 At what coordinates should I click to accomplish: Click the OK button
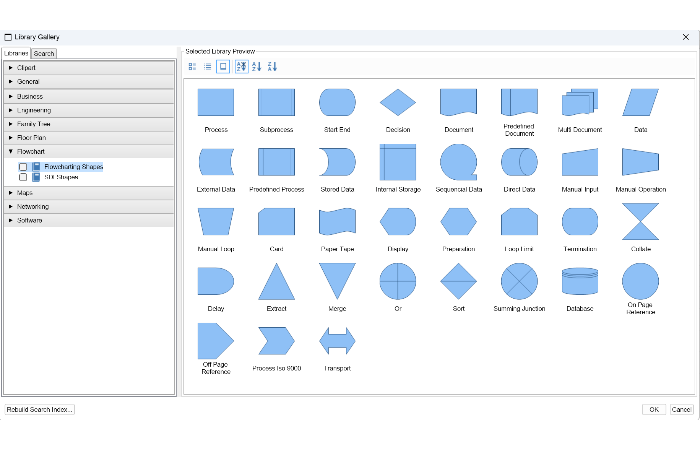(653, 409)
